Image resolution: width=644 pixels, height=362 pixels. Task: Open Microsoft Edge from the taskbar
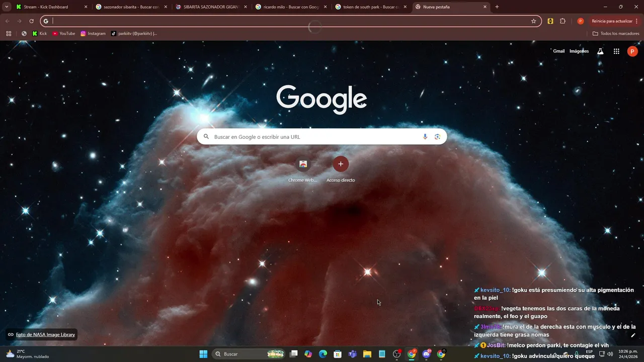[x=323, y=354]
